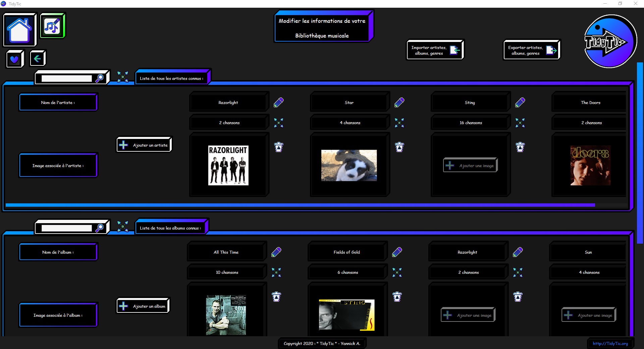Go to the Home screen icon
Viewport: 644px width, 349px height.
pos(19,30)
